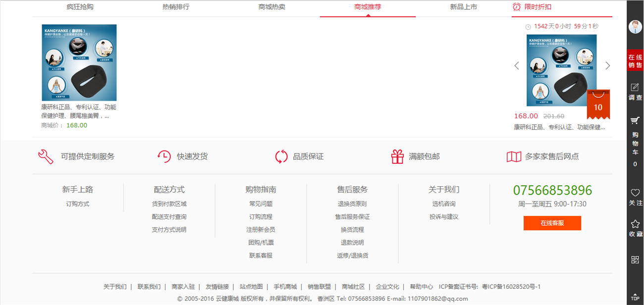Image resolution: width=644 pixels, height=305 pixels.
Task: Click the 站点地图 footer link
Action: coord(251,287)
